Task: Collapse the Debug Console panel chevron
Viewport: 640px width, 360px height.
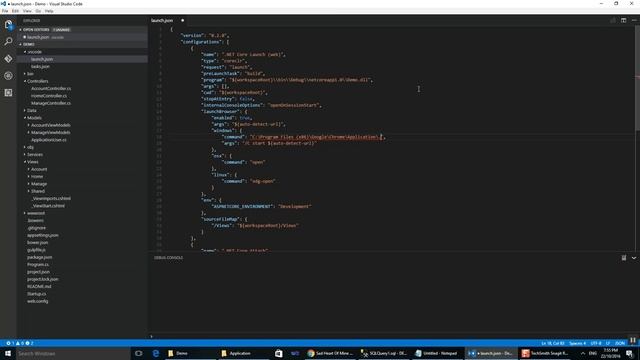Action: click(x=634, y=258)
